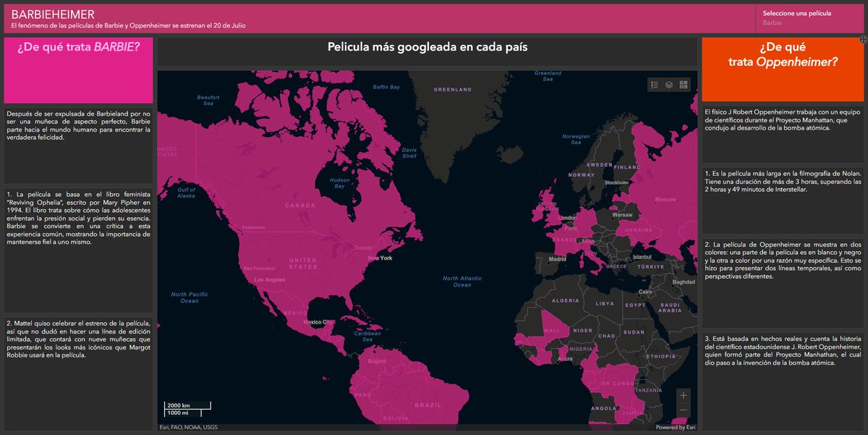Click the Beaufort Sea label
868x435 pixels.
point(208,101)
